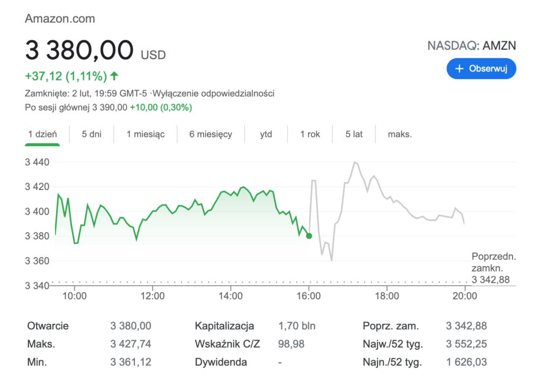Show the maks. range tab
Viewport: 542px width, 392px height.
(x=400, y=134)
